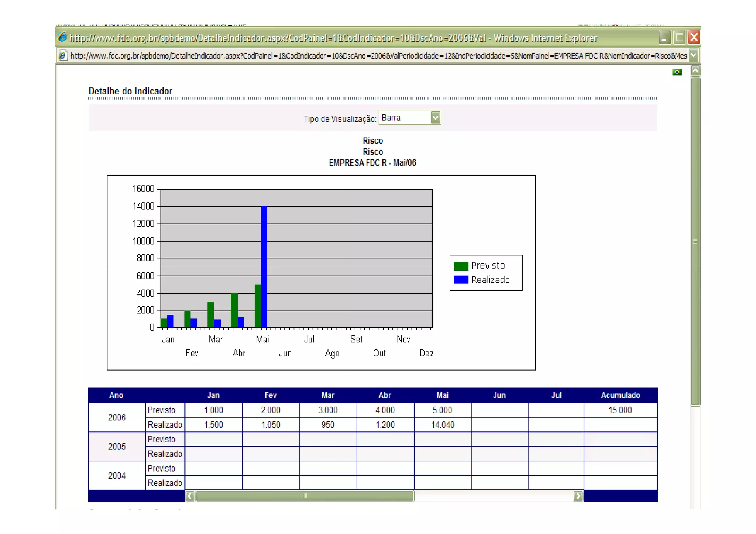
Task: Click the 14.040 Realizado cell
Action: (442, 425)
